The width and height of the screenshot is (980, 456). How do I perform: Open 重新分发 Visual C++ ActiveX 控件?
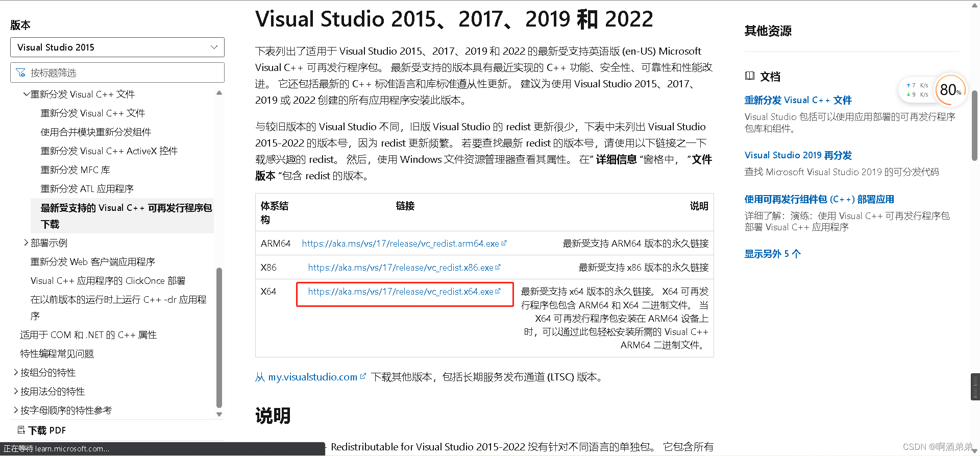[109, 151]
